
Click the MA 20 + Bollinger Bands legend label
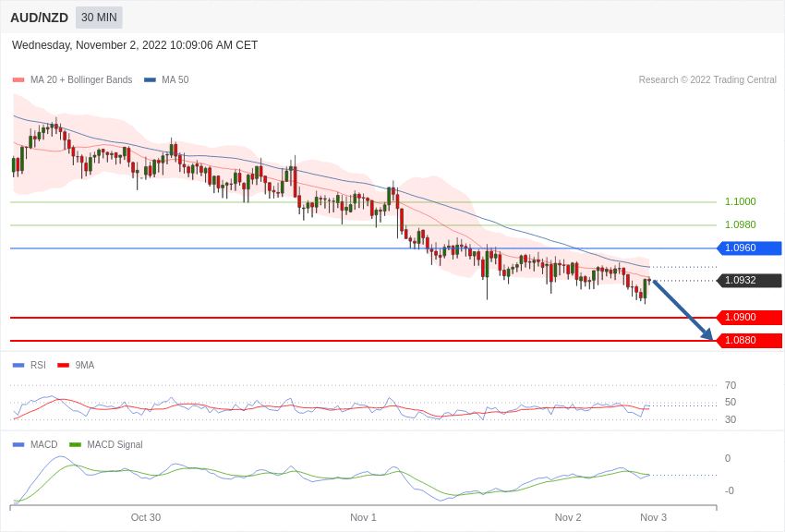(81, 79)
